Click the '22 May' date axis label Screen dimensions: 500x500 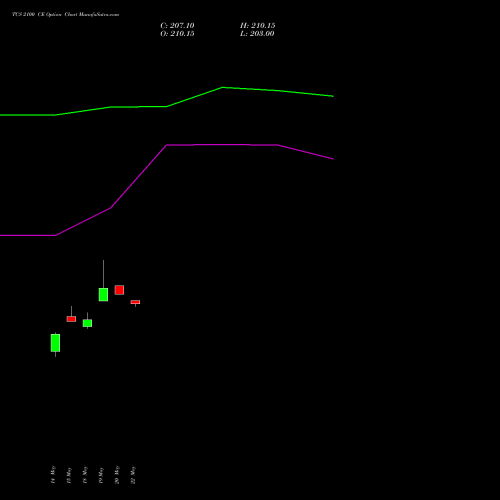(133, 475)
